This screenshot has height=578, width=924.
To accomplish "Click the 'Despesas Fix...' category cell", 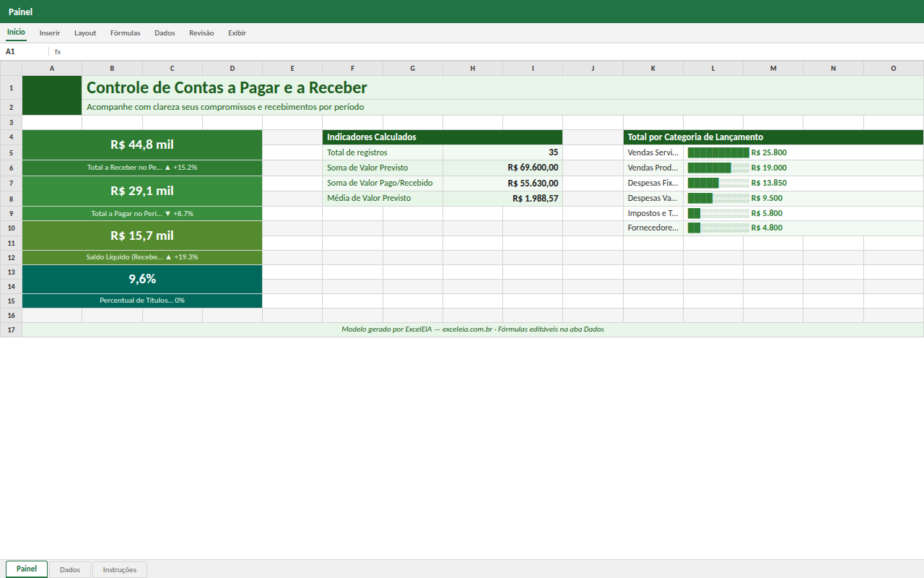I will pos(653,183).
